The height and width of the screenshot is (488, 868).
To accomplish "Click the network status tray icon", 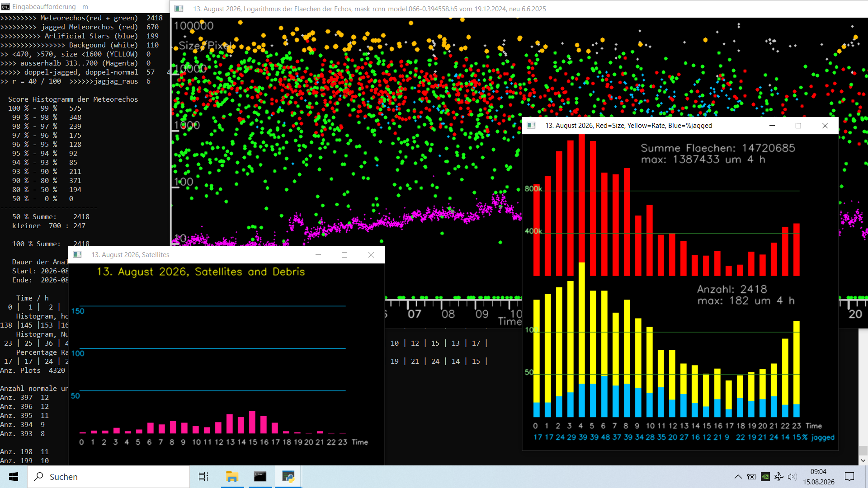I will click(x=779, y=477).
